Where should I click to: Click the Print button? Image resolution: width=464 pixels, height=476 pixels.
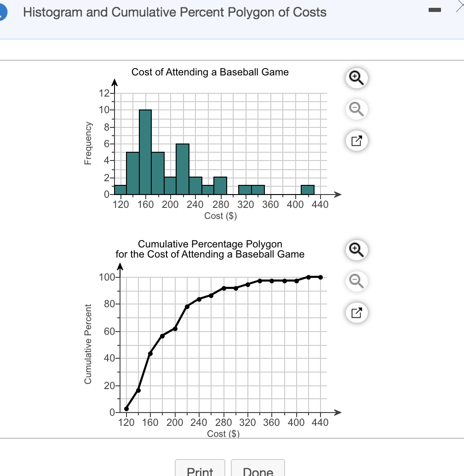point(200,470)
